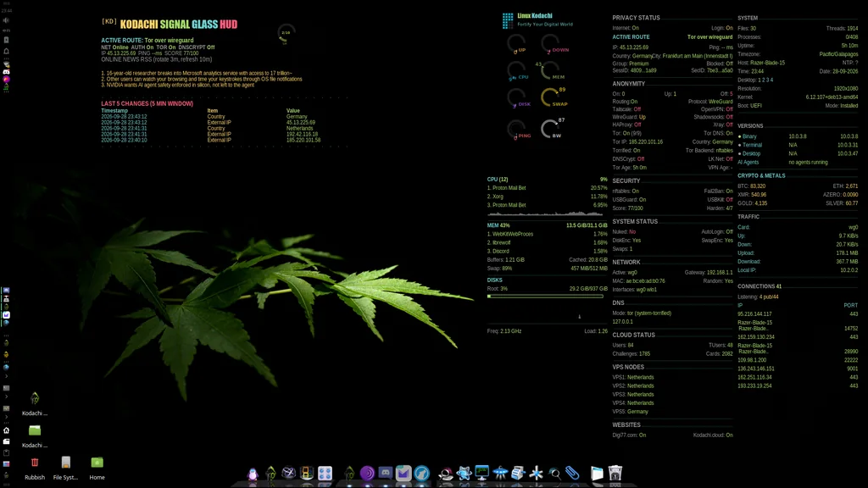Open the cash register icon in the dock
Screen dimensions: 868x488
click(x=518, y=473)
